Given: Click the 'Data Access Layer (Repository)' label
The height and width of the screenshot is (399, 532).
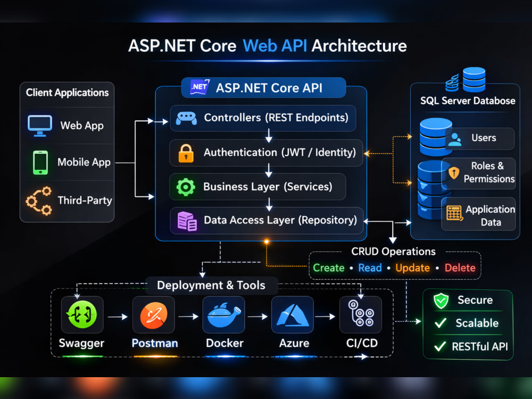Looking at the screenshot, I should [280, 220].
